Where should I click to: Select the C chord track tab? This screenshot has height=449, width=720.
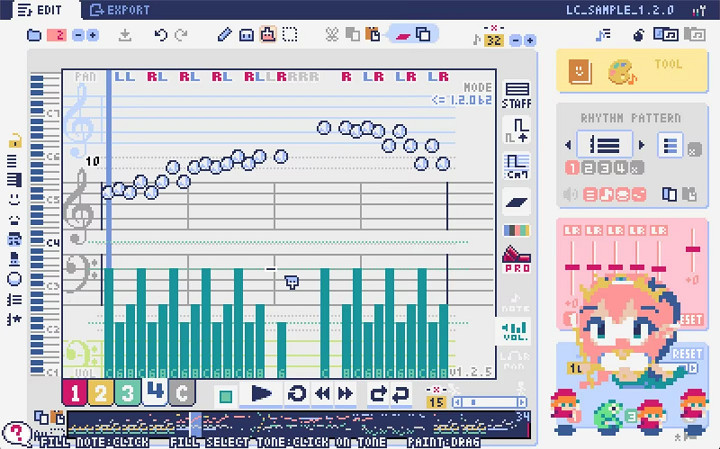click(182, 393)
